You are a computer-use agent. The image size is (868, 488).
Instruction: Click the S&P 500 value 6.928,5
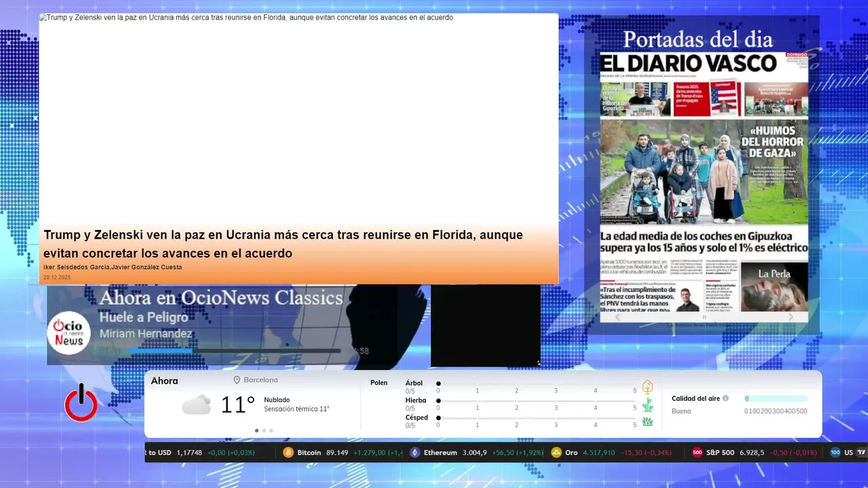[x=752, y=452]
